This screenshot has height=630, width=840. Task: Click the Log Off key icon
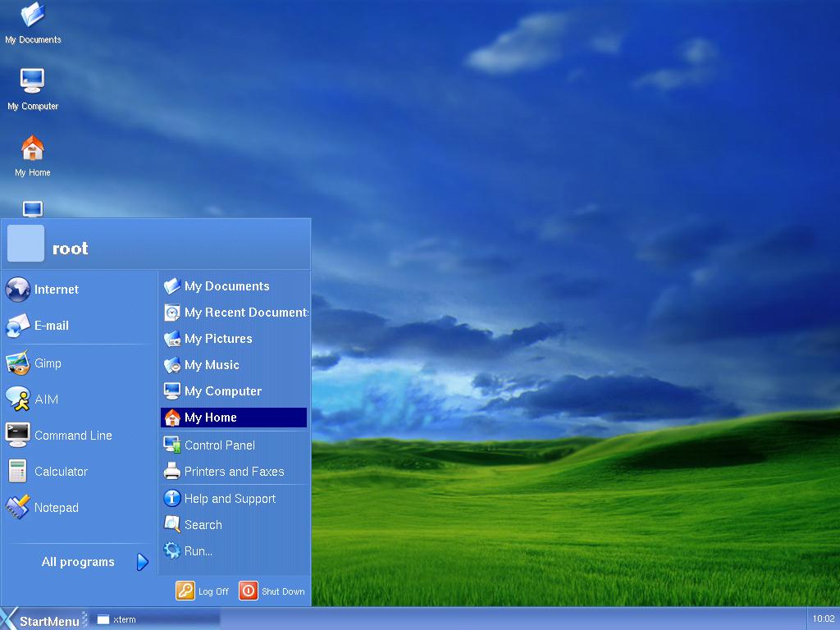coord(185,591)
